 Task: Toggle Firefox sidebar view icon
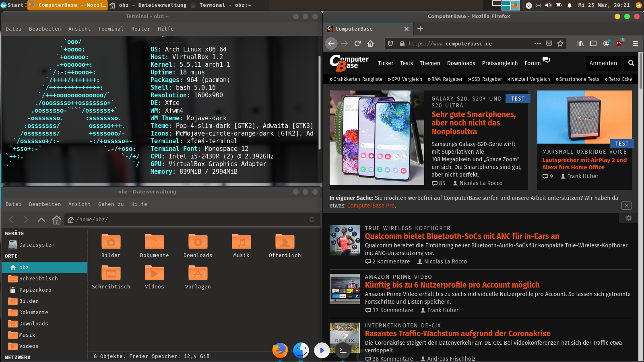593,43
